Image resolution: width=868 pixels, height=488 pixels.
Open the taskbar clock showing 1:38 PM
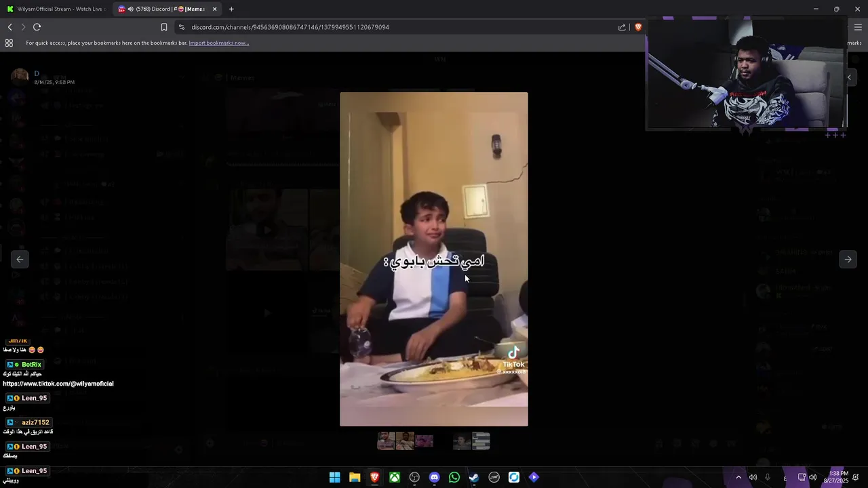coord(835,477)
